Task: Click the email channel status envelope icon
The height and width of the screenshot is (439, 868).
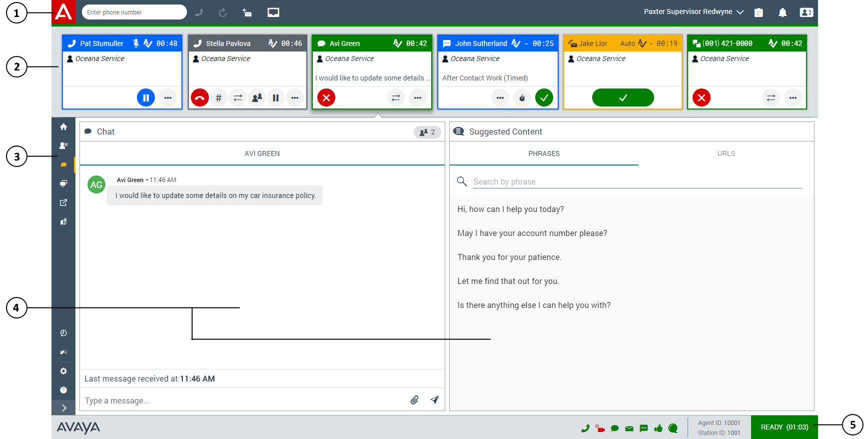Action: point(629,428)
